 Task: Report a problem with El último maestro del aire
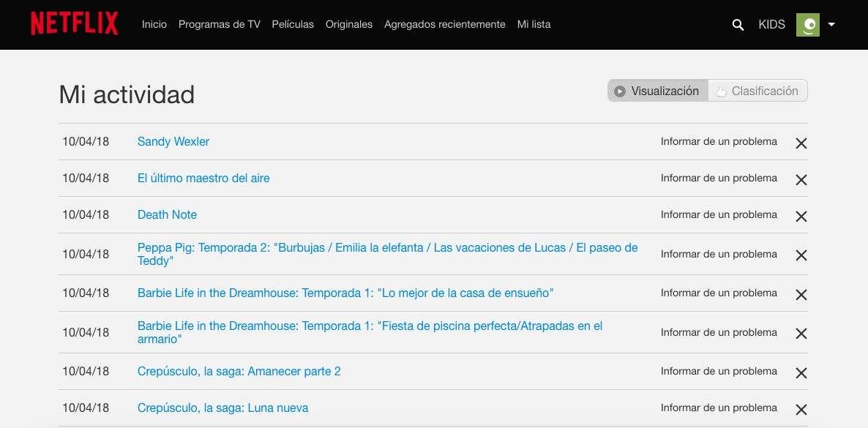click(719, 179)
